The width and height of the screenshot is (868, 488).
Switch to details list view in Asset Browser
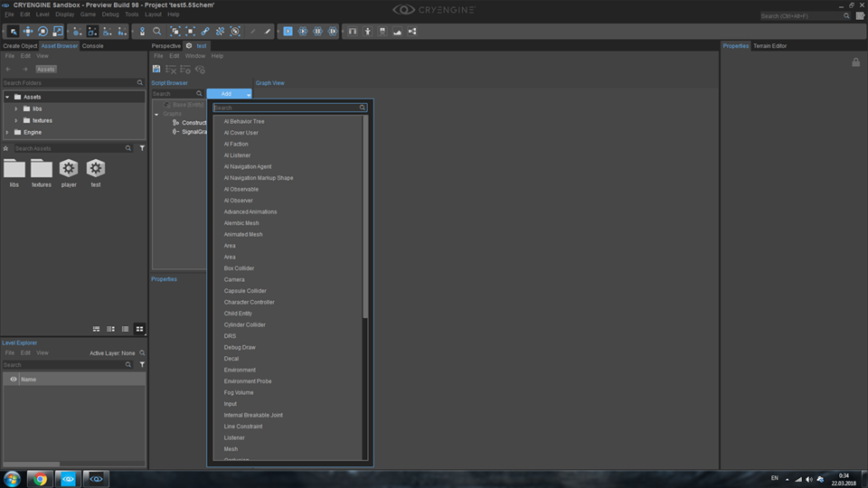[125, 329]
